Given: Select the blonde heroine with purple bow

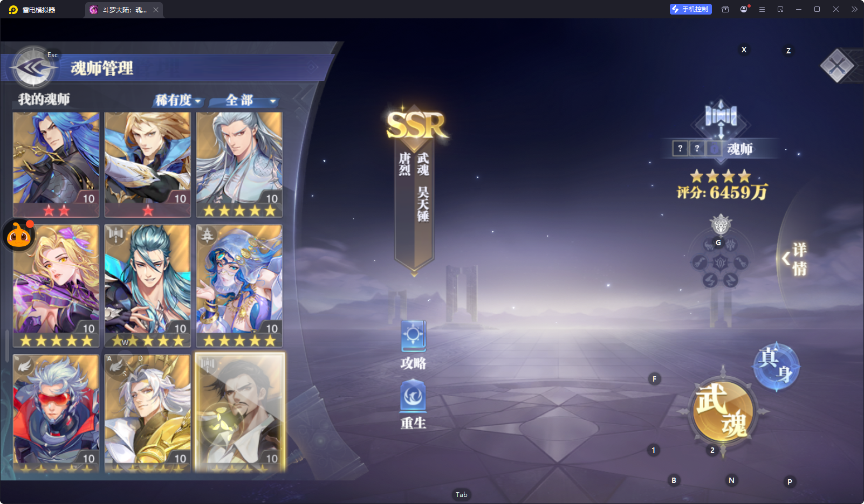Looking at the screenshot, I should (56, 286).
